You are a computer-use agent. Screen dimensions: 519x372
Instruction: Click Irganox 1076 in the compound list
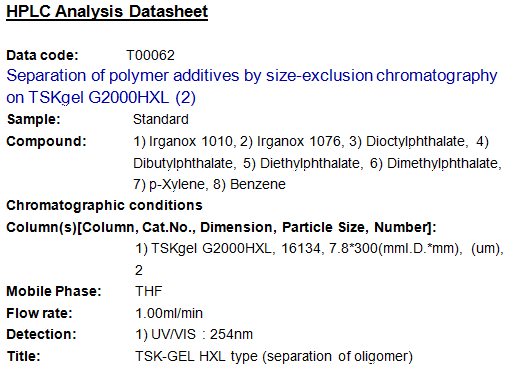tap(299, 141)
